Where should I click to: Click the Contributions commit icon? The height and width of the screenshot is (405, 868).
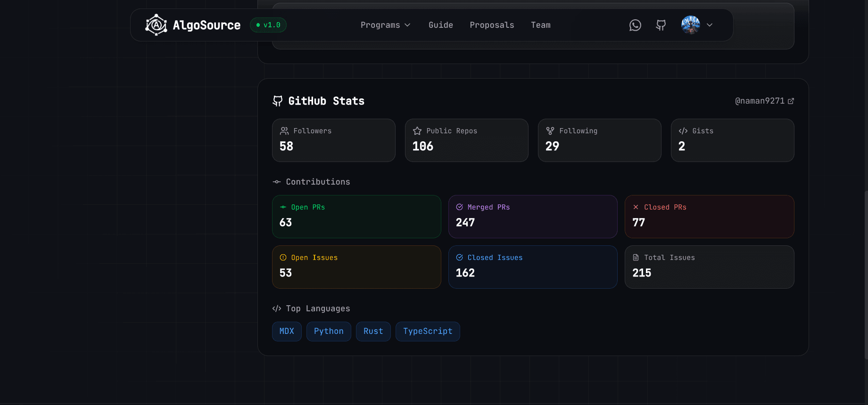(277, 182)
